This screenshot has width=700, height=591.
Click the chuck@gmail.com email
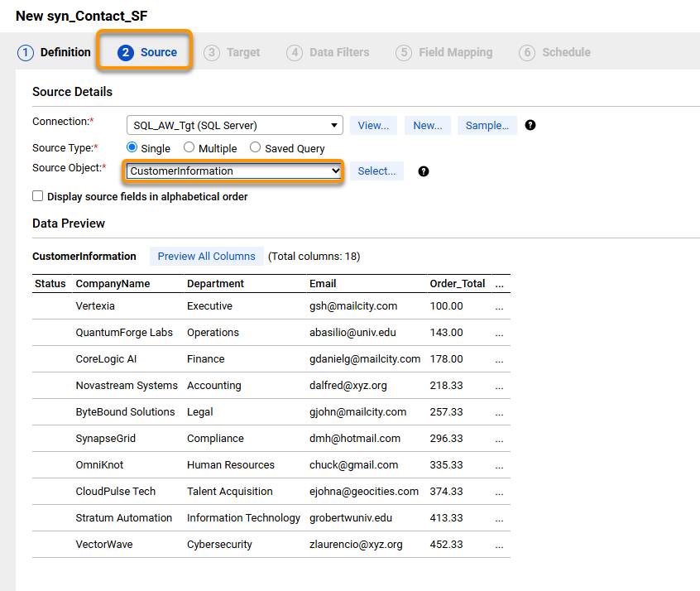[x=353, y=464]
